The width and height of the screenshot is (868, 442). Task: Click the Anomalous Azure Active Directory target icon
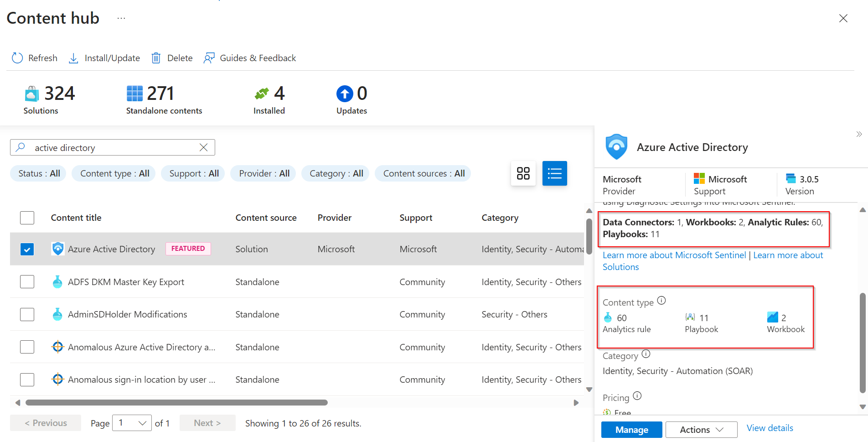coord(57,347)
